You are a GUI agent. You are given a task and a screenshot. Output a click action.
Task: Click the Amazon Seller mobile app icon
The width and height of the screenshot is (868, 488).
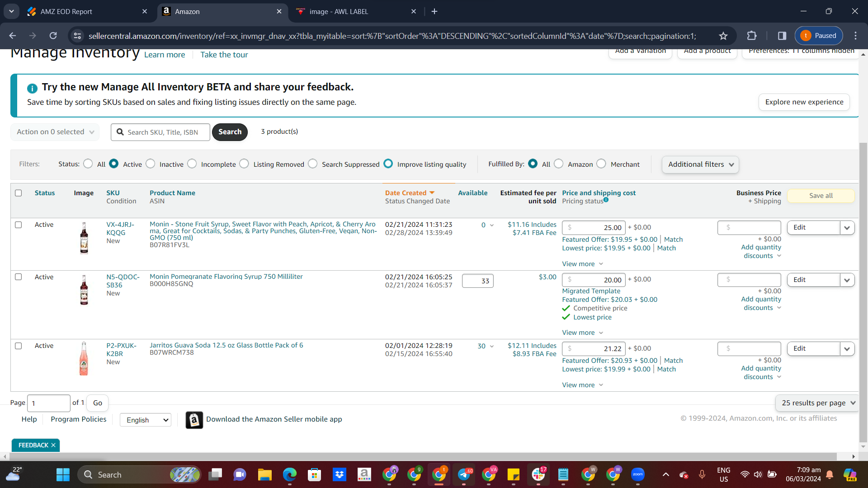coord(194,420)
